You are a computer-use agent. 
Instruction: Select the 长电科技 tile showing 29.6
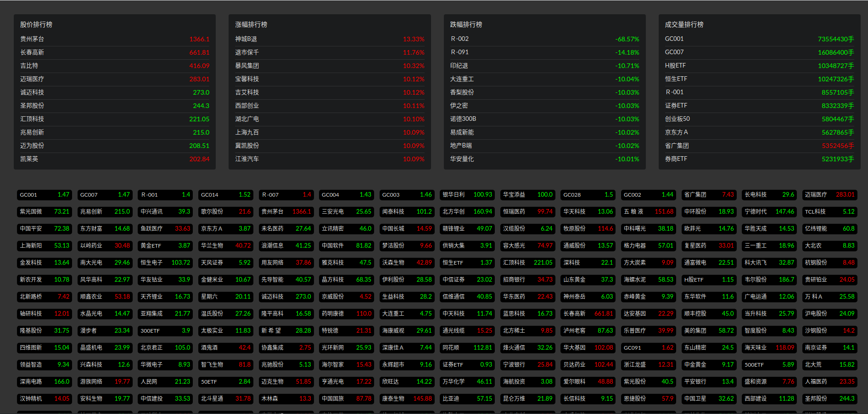tap(769, 195)
